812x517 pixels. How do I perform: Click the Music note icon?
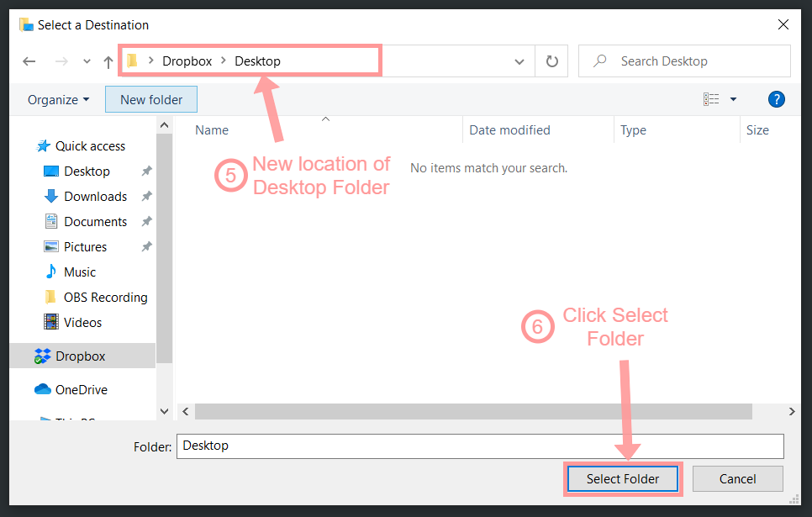click(51, 272)
